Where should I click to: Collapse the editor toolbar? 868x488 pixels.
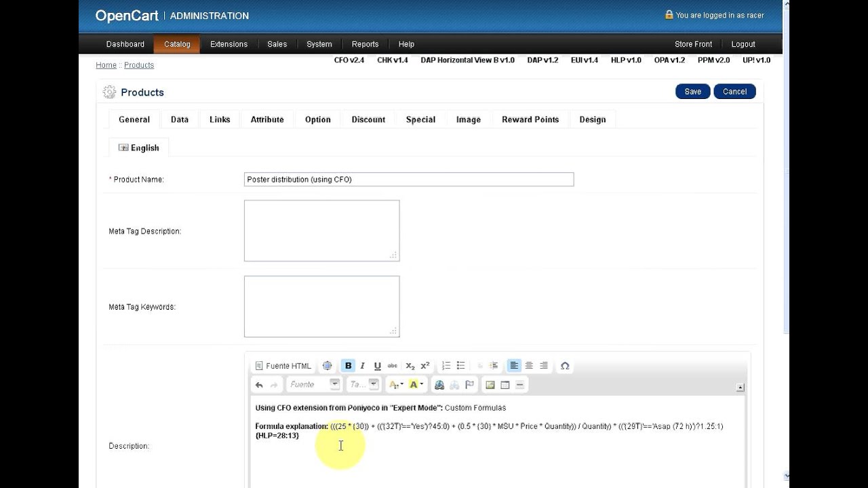click(x=740, y=388)
